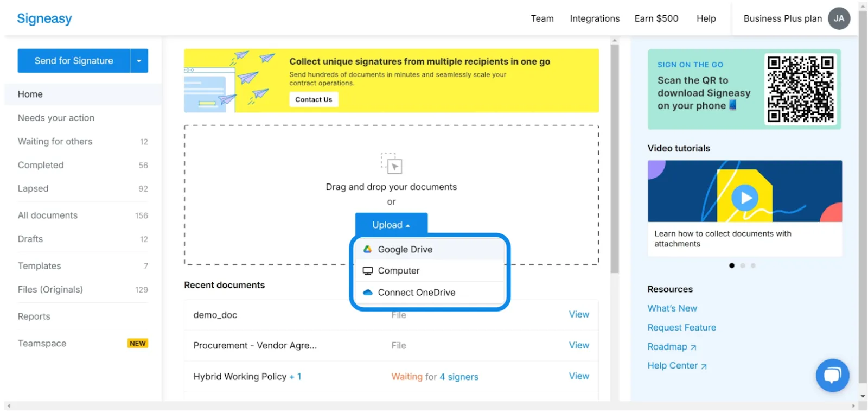Click the 4 signers link
Image resolution: width=868 pixels, height=412 pixels.
(x=459, y=377)
